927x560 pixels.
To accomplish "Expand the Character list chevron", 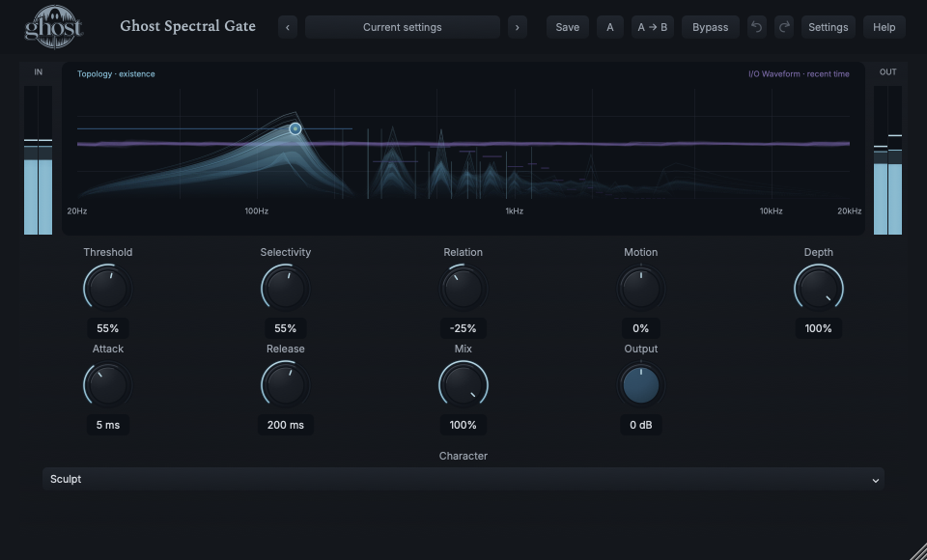I will point(876,480).
